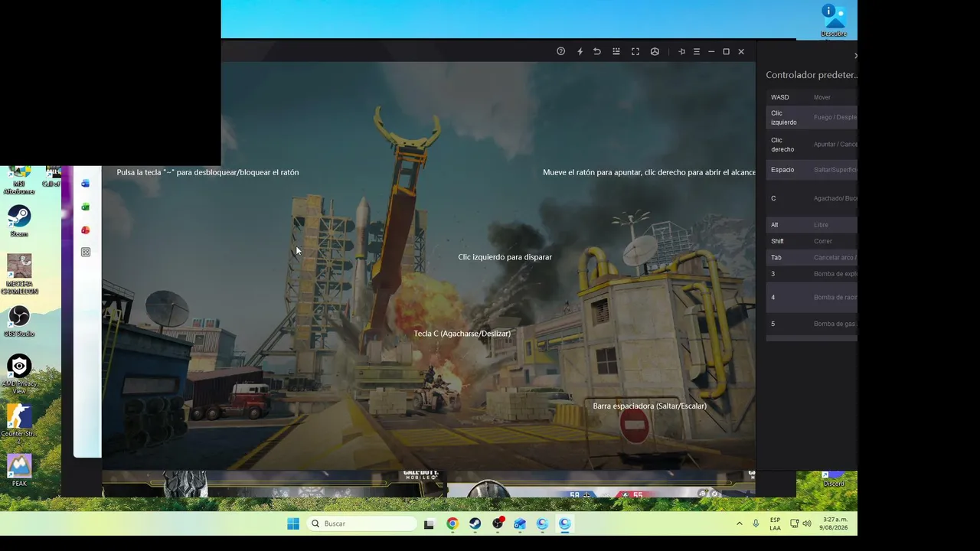
Task: Switch the ESP LAA input language
Action: [776, 523]
